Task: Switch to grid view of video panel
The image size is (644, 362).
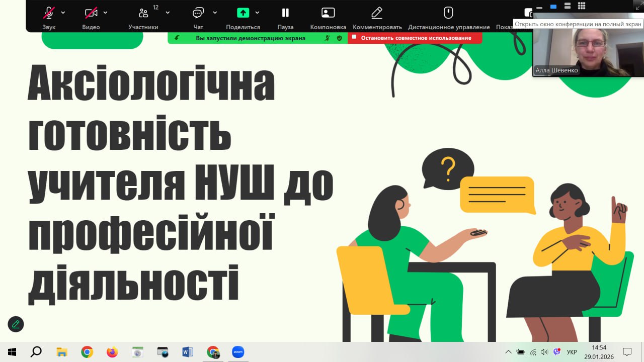Action: pos(582,6)
